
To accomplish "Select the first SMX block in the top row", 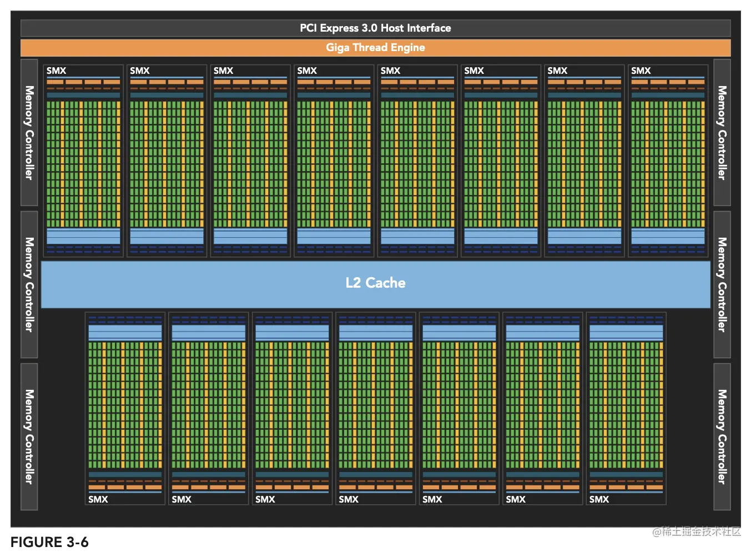I will (x=82, y=161).
